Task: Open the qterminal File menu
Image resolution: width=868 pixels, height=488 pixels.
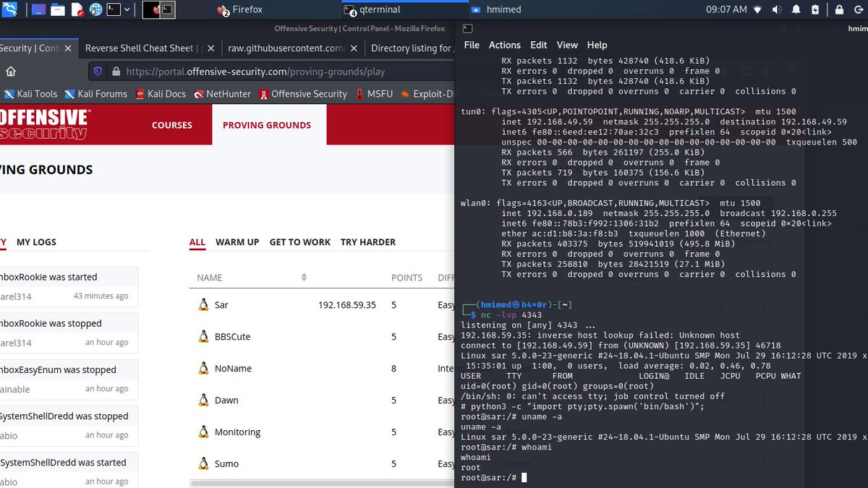Action: pos(472,45)
